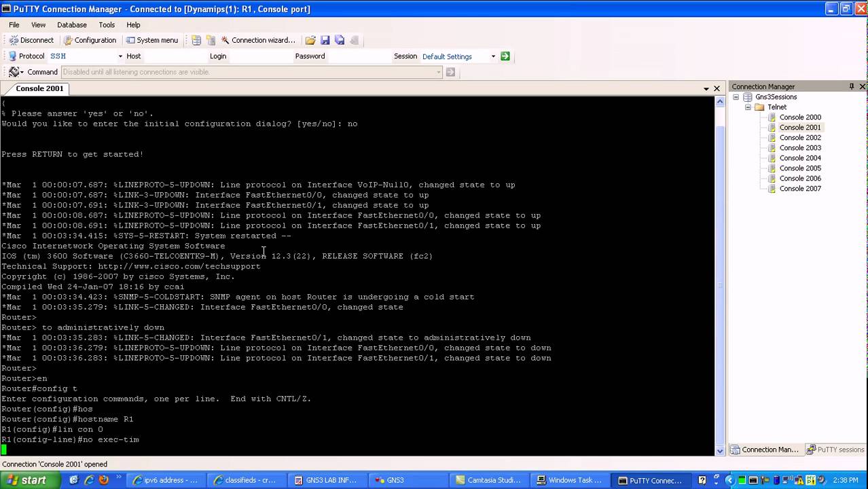Open the tab list dropdown arrow

(x=706, y=89)
